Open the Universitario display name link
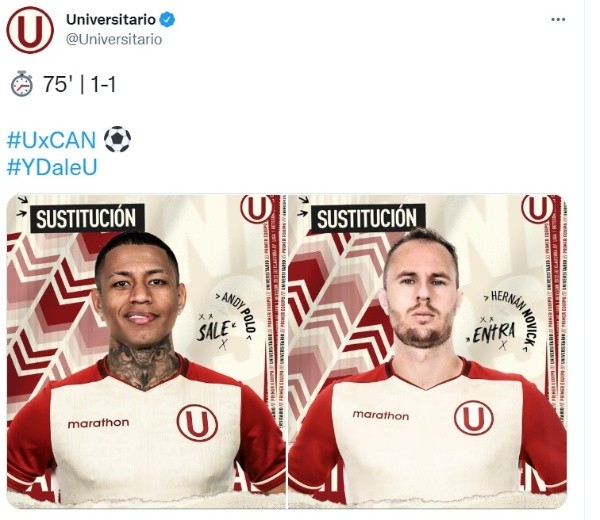Screen dimensions: 600x520 tap(111, 20)
